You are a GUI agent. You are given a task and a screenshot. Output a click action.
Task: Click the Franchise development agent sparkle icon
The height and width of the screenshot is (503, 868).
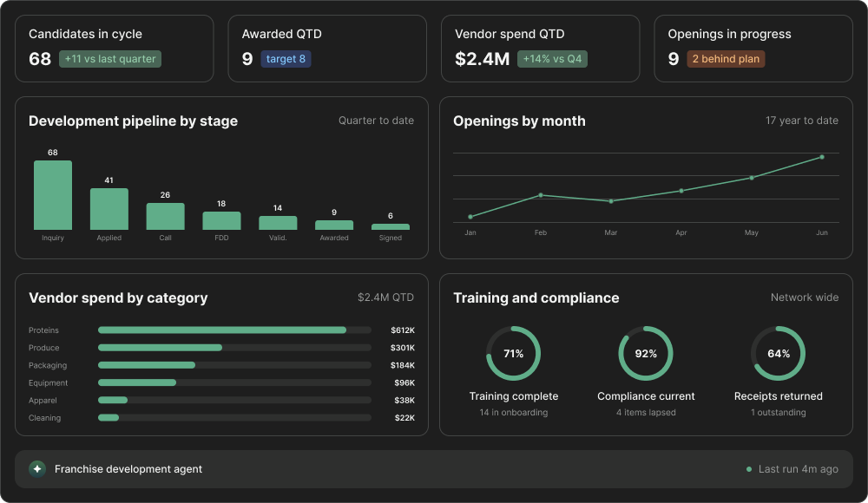(37, 468)
